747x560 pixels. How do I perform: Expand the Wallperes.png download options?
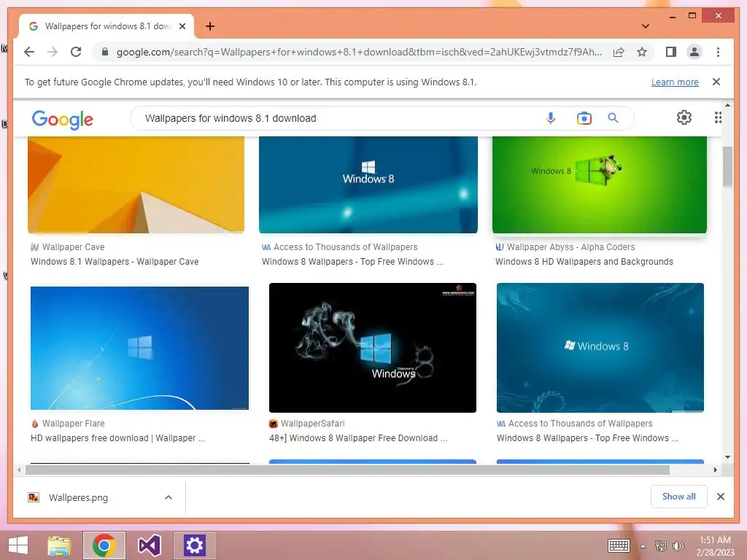click(x=169, y=497)
